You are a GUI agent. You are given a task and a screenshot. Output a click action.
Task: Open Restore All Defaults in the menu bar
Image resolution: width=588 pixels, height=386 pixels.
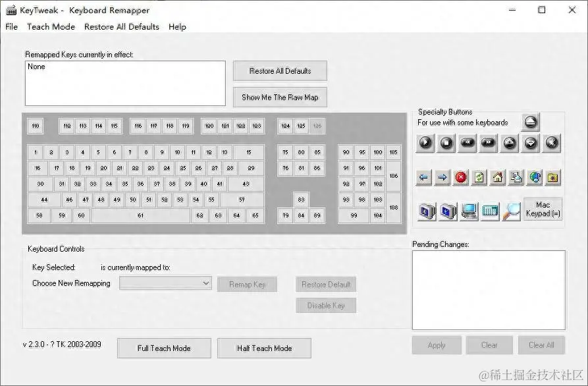tap(122, 26)
